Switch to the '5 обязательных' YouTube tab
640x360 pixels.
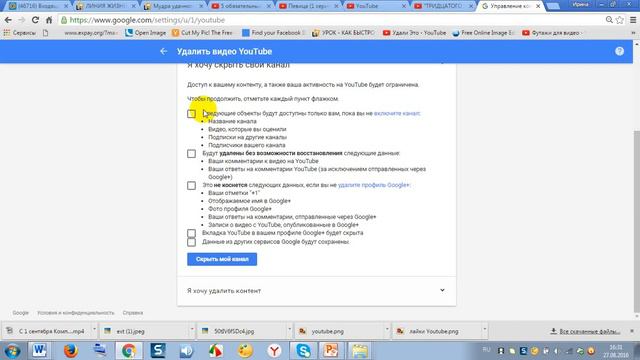click(x=241, y=6)
